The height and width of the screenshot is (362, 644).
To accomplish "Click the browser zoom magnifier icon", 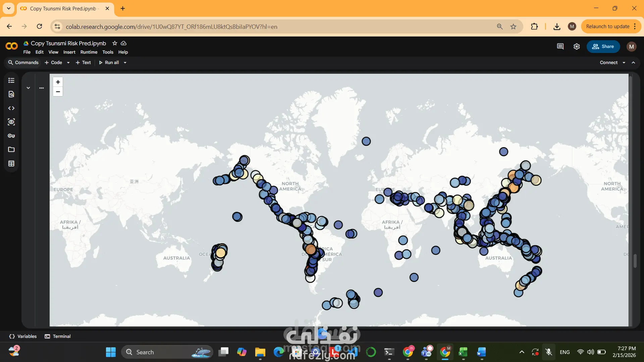I will coord(500,26).
